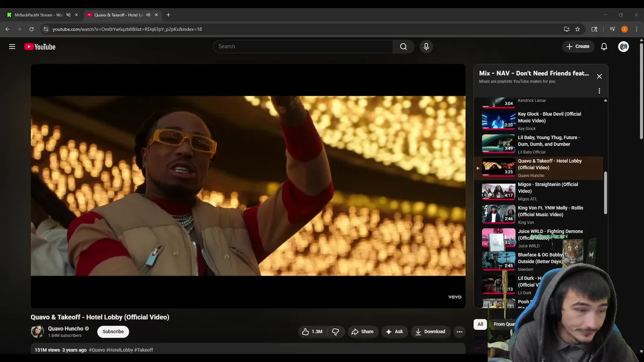Open the Chrome three-dot menu
644x362 pixels.
tap(636, 29)
